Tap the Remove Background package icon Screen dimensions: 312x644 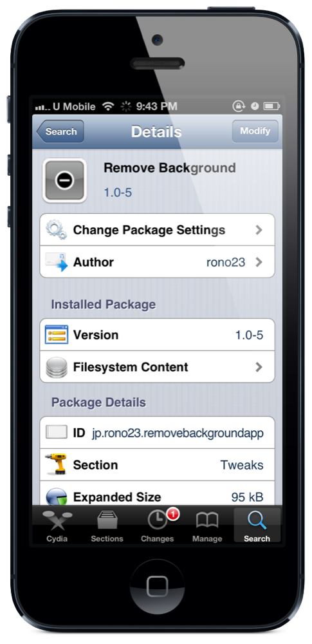pyautogui.click(x=64, y=181)
